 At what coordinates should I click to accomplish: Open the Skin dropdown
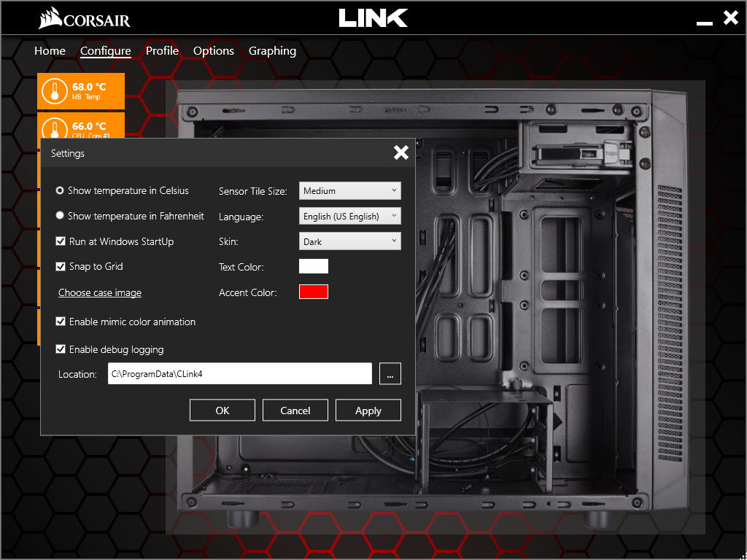349,241
